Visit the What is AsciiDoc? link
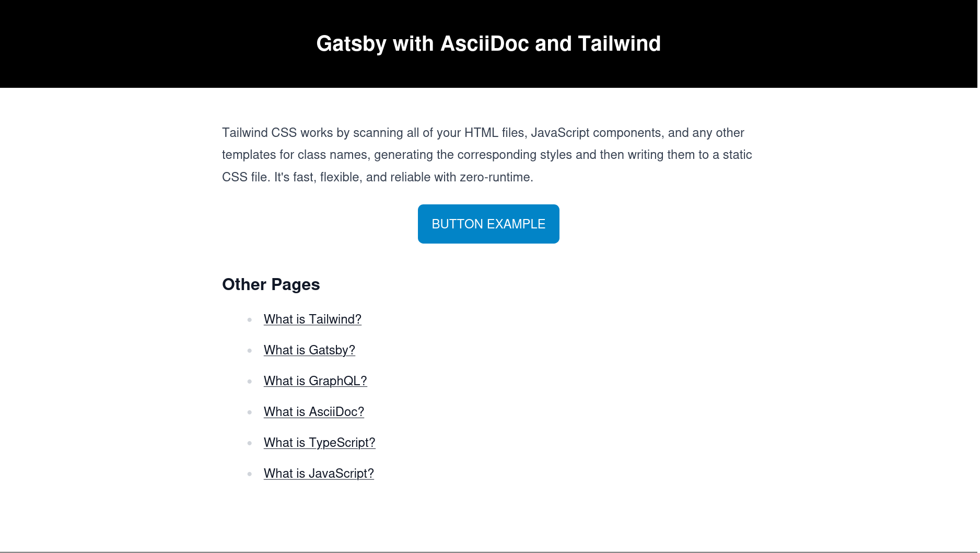Screen dimensions: 980x553 point(313,412)
